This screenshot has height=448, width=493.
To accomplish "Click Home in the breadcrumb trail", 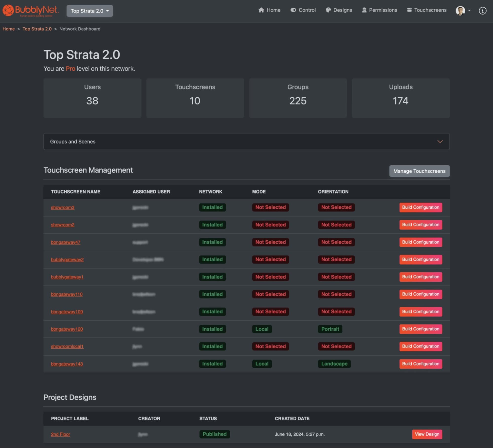I will click(x=9, y=29).
